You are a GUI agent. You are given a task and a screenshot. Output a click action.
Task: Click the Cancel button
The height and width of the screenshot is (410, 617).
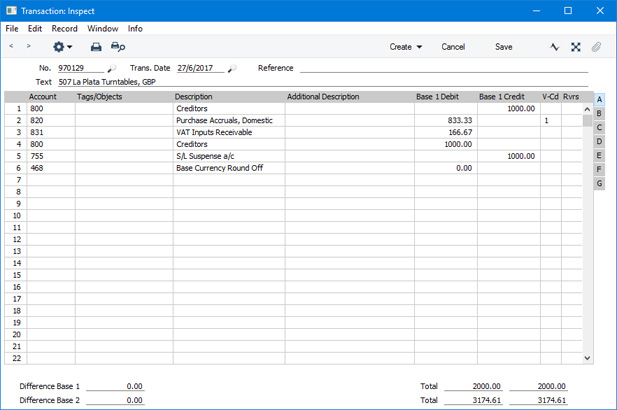point(453,47)
